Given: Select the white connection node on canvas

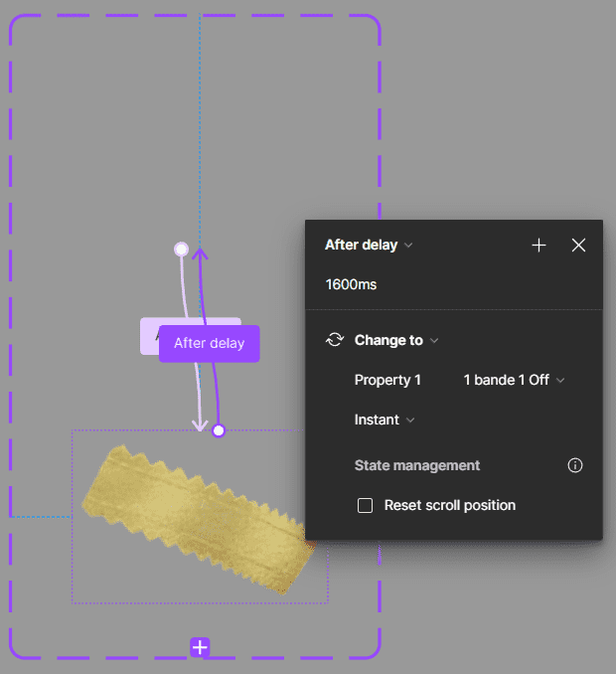Looking at the screenshot, I should point(181,249).
